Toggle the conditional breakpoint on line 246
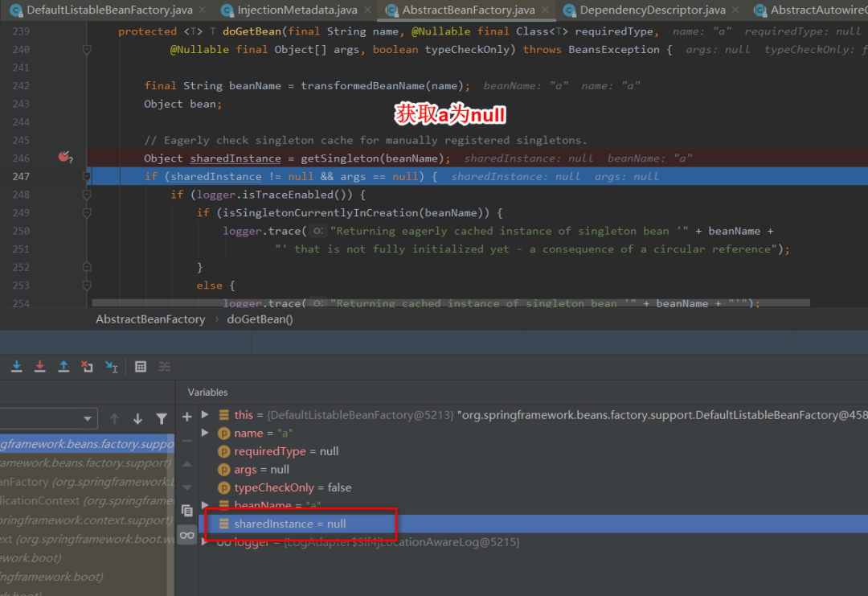The image size is (868, 596). pyautogui.click(x=64, y=158)
